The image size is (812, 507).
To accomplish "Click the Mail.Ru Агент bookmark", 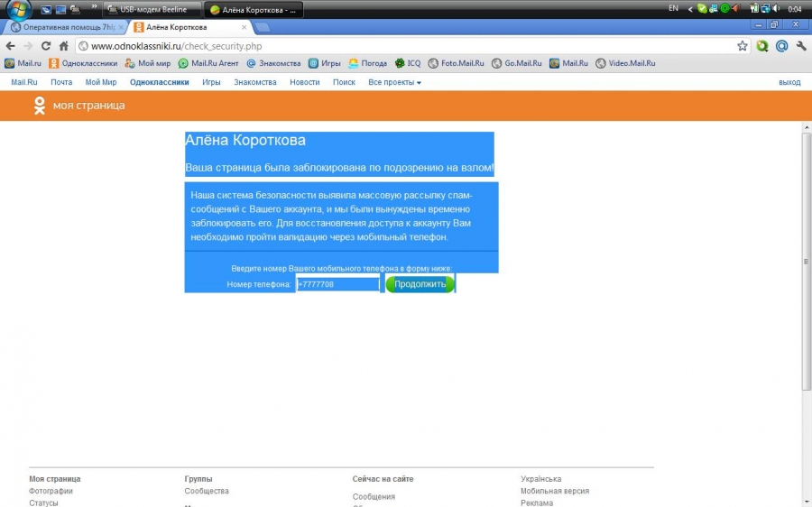I will [x=208, y=64].
